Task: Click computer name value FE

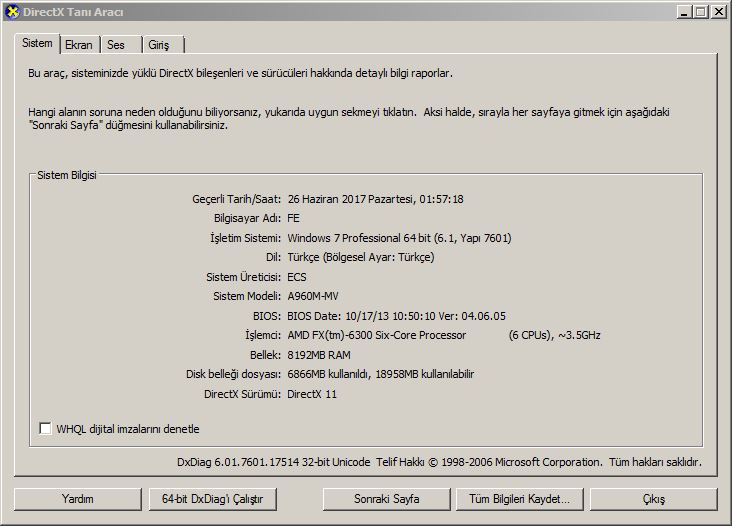Action: [x=294, y=218]
